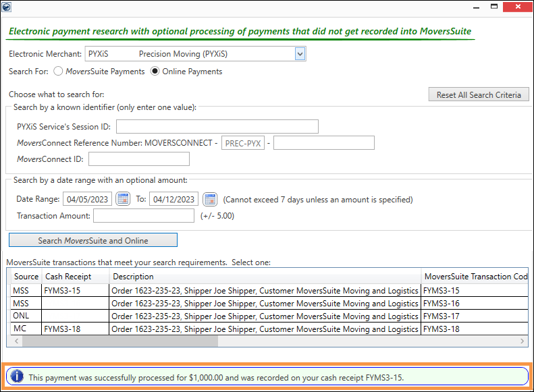
Task: Select the ONL row with code FYMS3-17
Action: (x=265, y=316)
